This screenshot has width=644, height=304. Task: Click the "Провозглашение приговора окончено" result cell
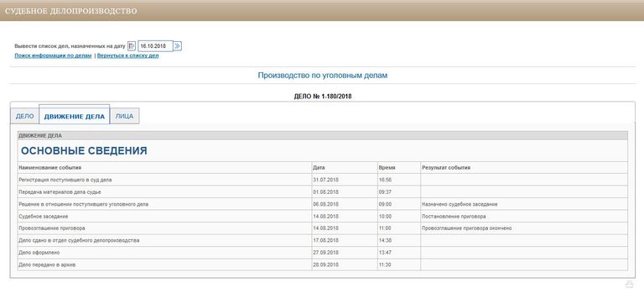point(524,228)
